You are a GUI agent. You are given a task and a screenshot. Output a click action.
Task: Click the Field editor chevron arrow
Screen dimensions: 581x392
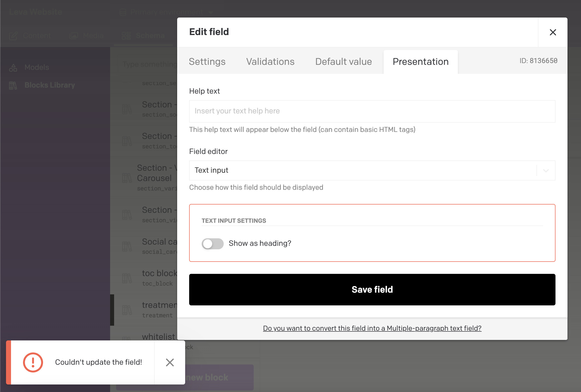tap(546, 170)
